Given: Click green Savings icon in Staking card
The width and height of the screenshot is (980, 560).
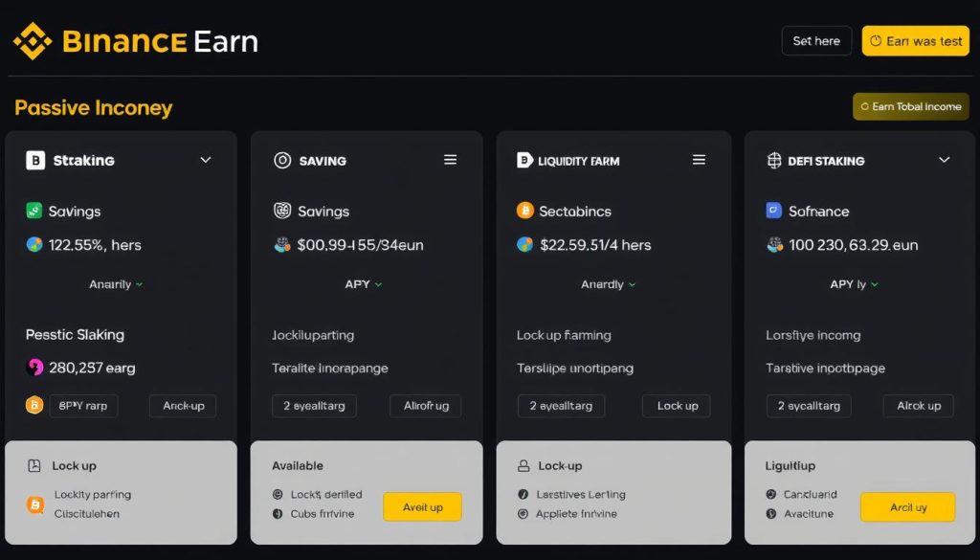Looking at the screenshot, I should tap(33, 211).
